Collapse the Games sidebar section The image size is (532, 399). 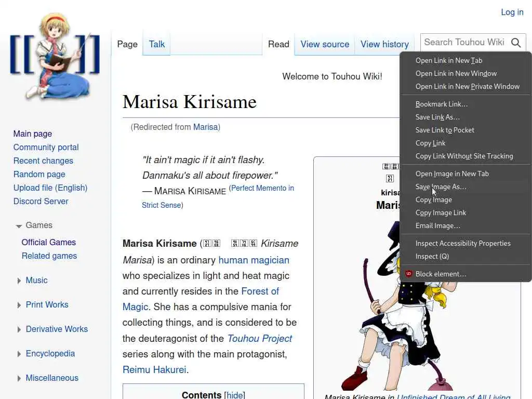click(19, 226)
